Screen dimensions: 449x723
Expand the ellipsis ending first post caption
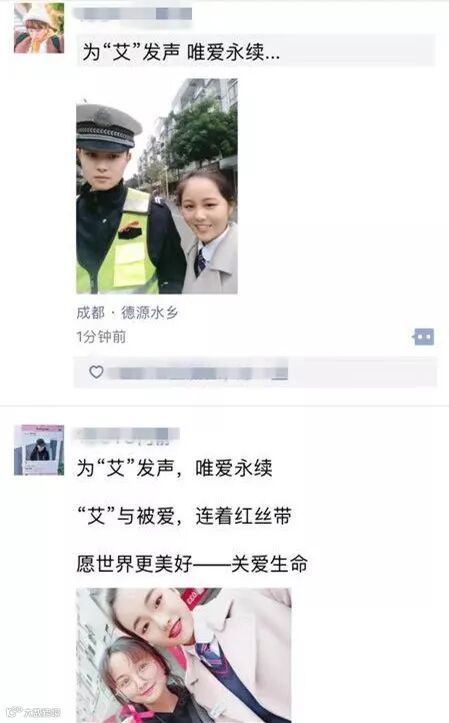point(272,53)
